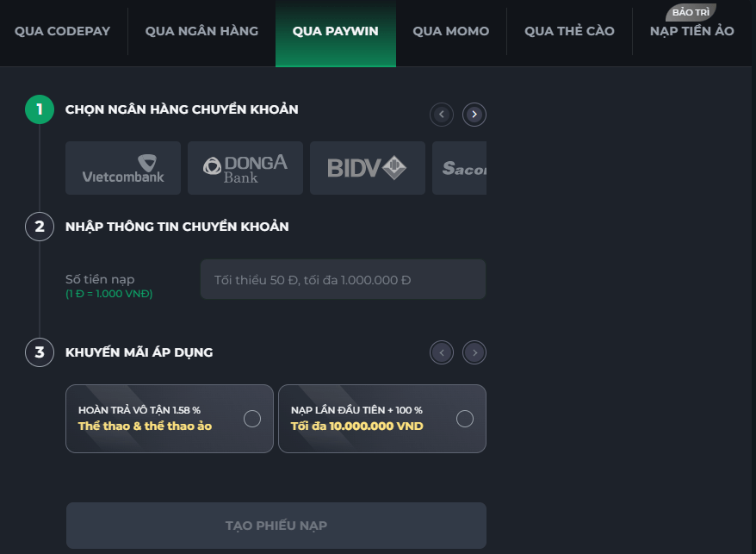Choose the DongA Bank logo
The width and height of the screenshot is (756, 554).
tap(245, 168)
